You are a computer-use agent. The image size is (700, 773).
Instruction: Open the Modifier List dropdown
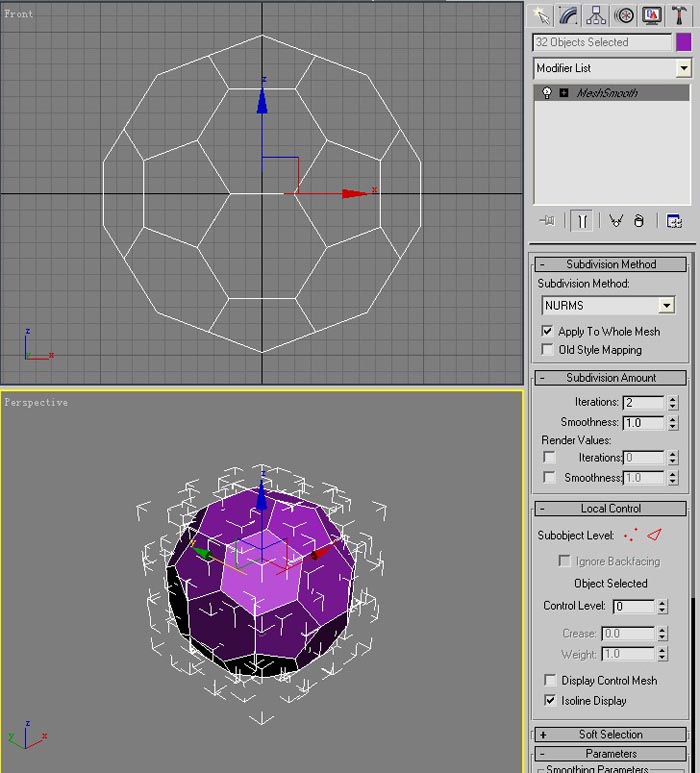click(x=683, y=68)
